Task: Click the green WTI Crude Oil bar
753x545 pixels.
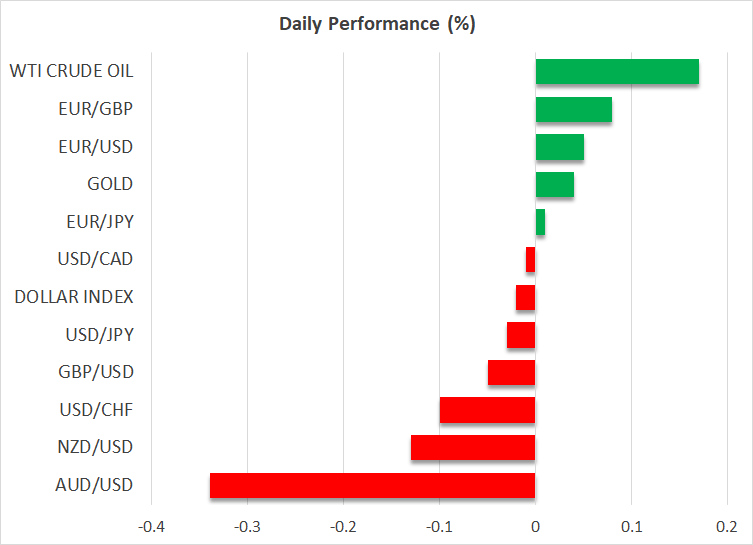Action: (x=617, y=72)
